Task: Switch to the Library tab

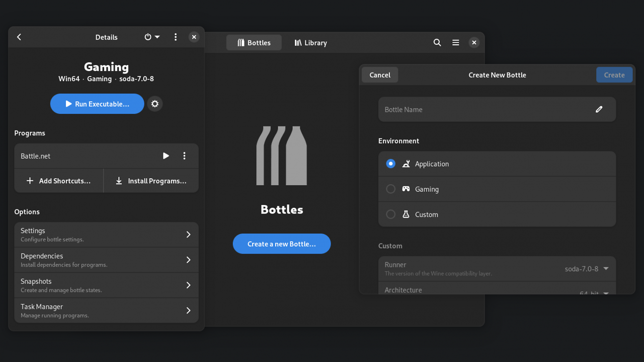Action: pos(310,43)
